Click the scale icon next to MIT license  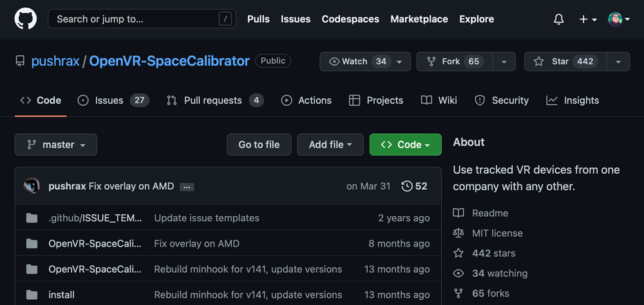click(459, 233)
